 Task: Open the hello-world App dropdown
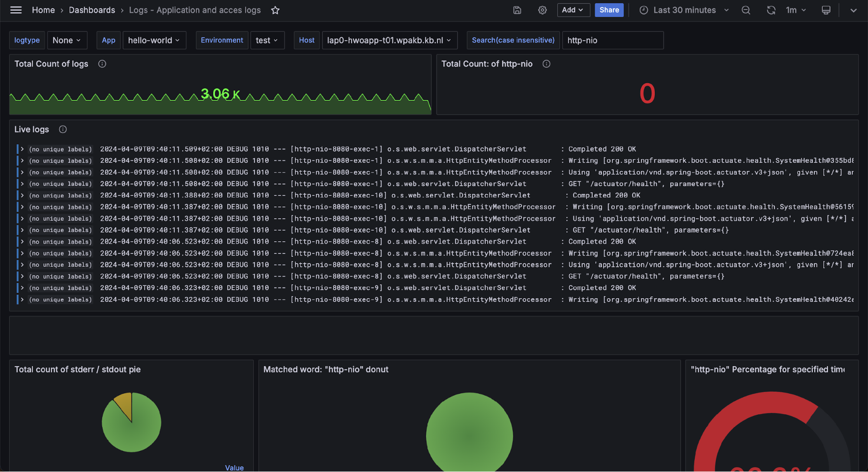[x=154, y=40]
